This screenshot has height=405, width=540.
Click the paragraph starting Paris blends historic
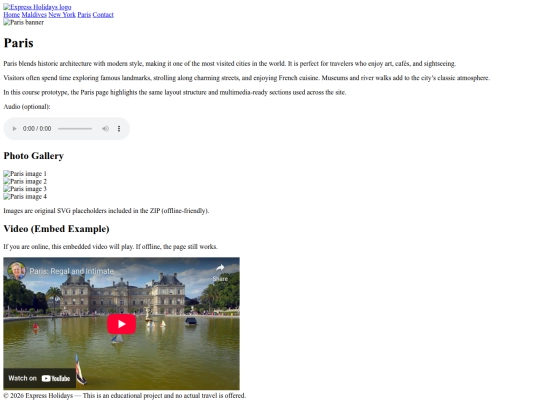[230, 64]
